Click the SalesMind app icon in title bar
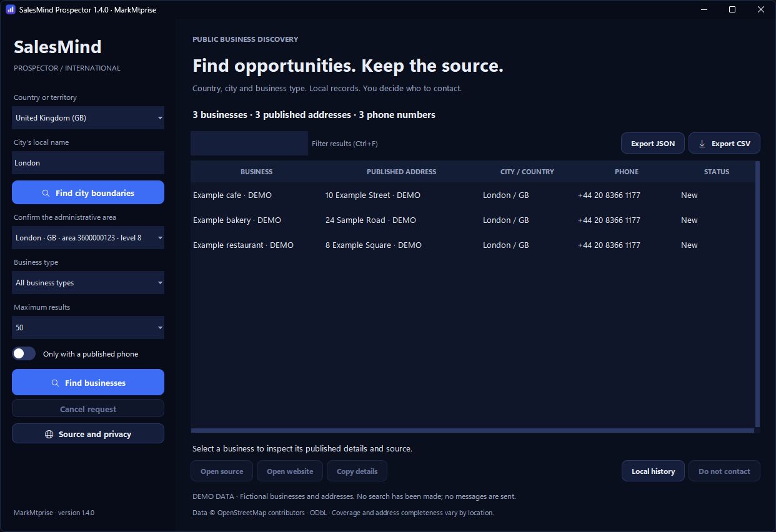776x532 pixels. [x=10, y=9]
